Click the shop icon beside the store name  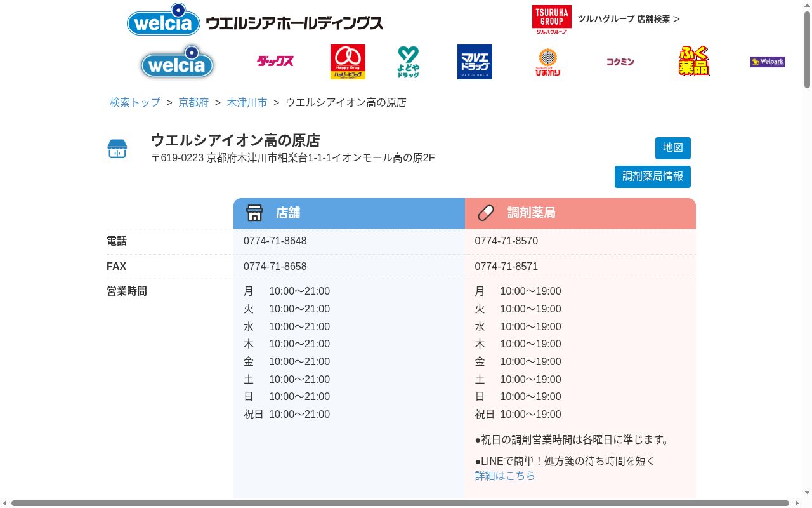click(117, 149)
